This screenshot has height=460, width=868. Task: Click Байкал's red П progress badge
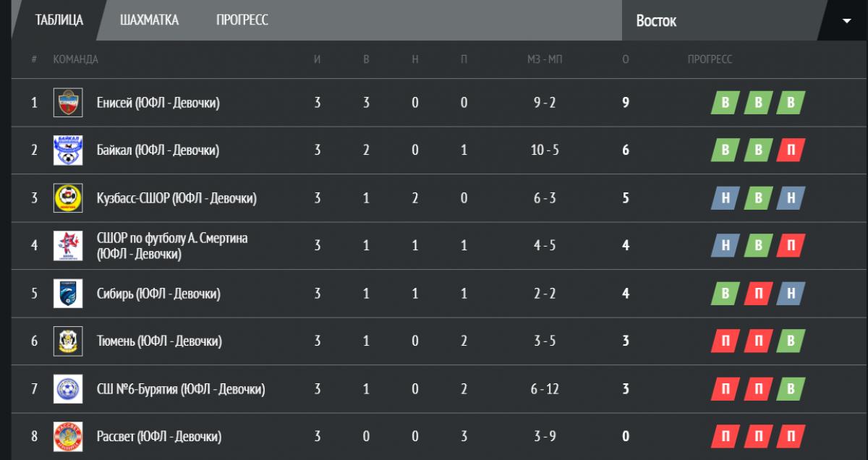[x=791, y=150]
